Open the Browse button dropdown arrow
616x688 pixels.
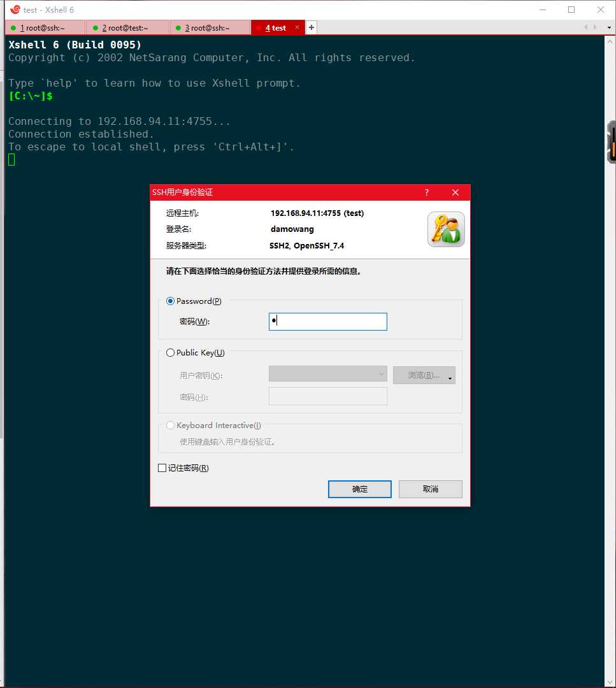coord(450,378)
